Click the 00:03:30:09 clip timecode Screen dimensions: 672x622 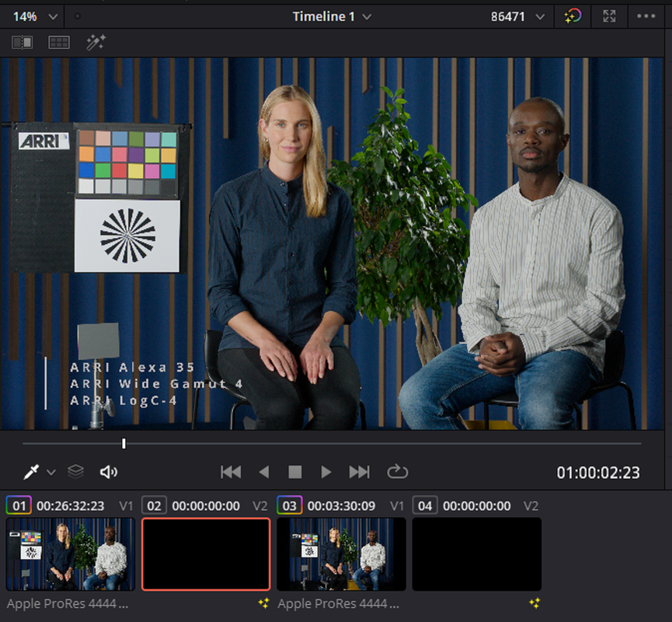tap(341, 505)
